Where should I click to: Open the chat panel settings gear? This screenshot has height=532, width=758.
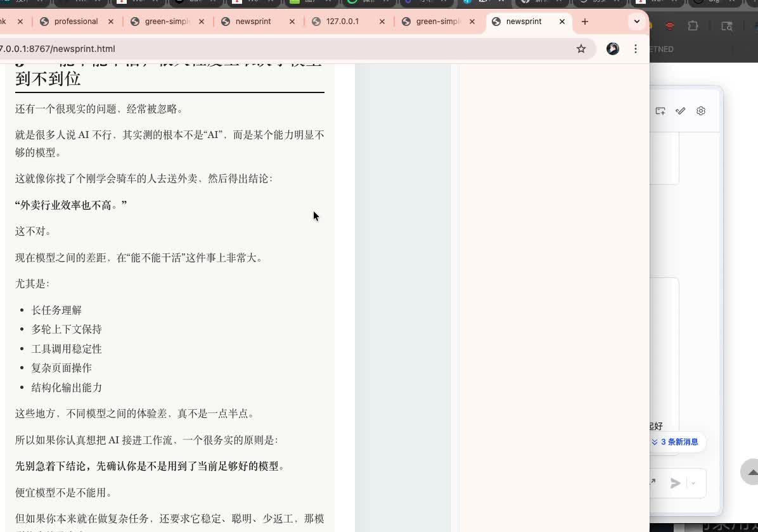click(x=700, y=111)
